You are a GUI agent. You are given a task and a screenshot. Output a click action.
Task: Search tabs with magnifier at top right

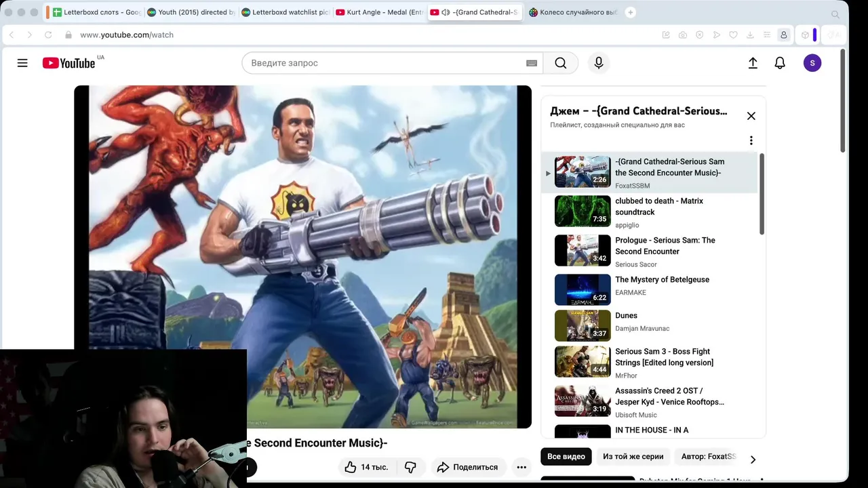click(x=835, y=14)
